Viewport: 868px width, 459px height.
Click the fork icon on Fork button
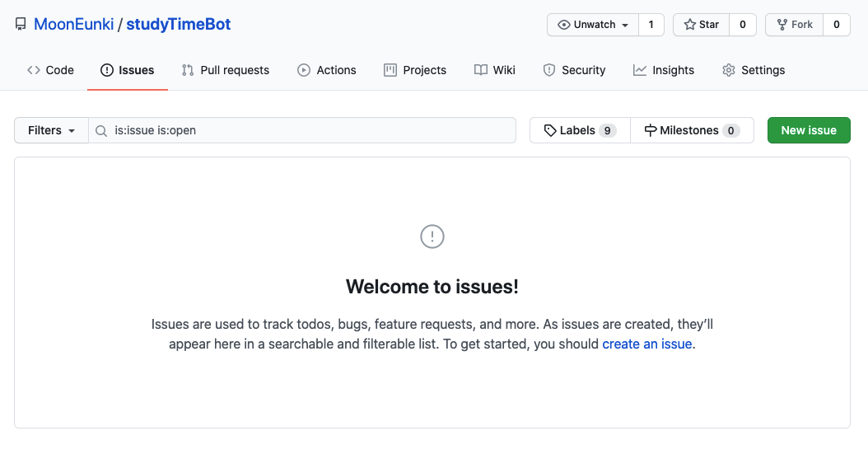pyautogui.click(x=782, y=25)
